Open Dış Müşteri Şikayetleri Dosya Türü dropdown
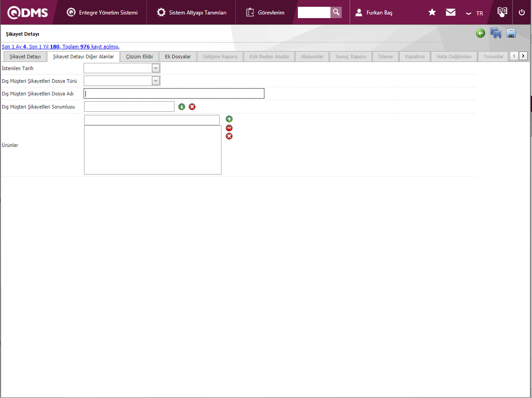Image resolution: width=532 pixels, height=398 pixels. 155,81
